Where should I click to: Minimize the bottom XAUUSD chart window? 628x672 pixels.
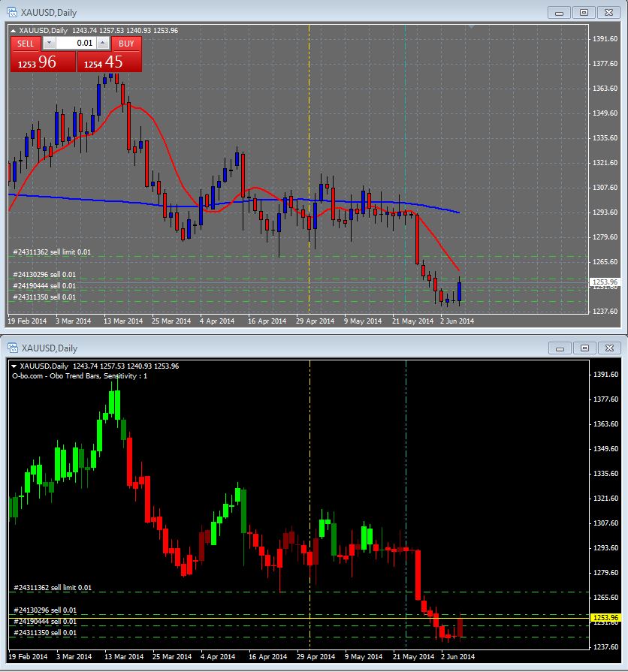[560, 348]
